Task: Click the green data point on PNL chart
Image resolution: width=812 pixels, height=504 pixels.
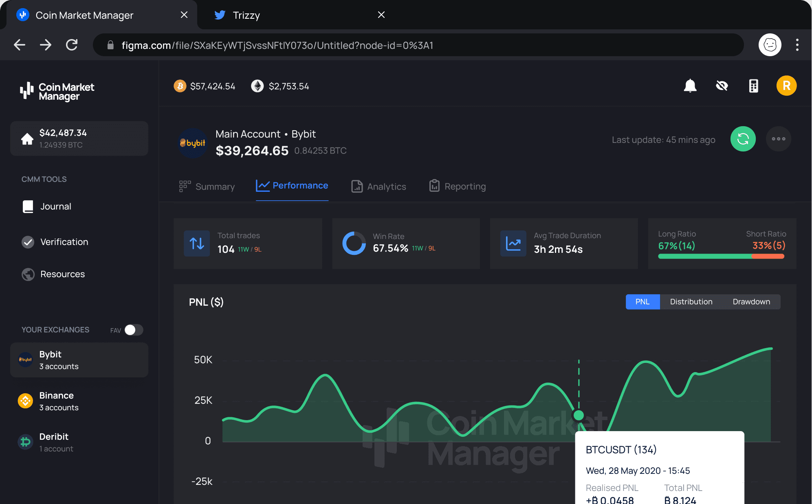Action: (579, 415)
